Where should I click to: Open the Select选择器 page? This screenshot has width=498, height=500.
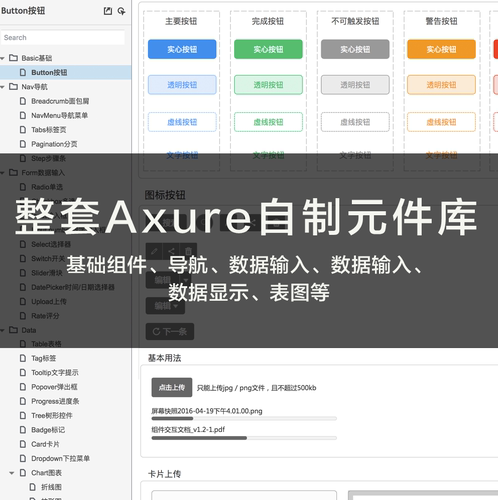pyautogui.click(x=51, y=244)
